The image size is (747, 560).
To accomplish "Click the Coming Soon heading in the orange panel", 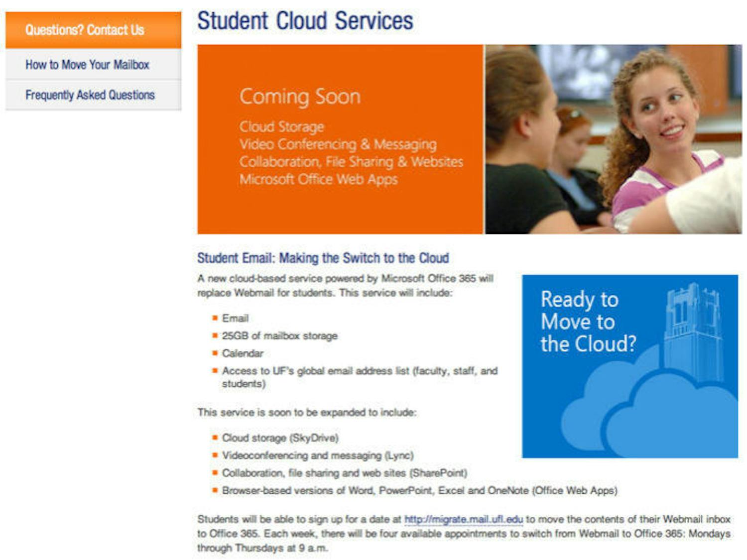I will [x=300, y=97].
